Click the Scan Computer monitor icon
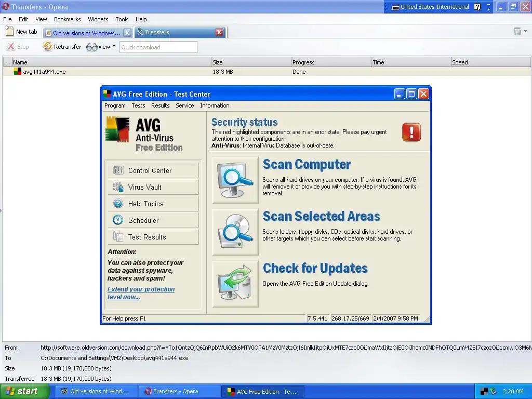 [235, 180]
